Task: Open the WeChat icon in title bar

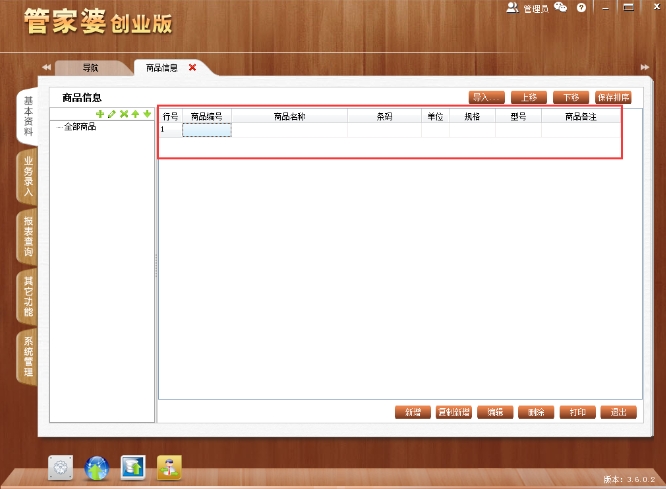Action: pos(561,8)
